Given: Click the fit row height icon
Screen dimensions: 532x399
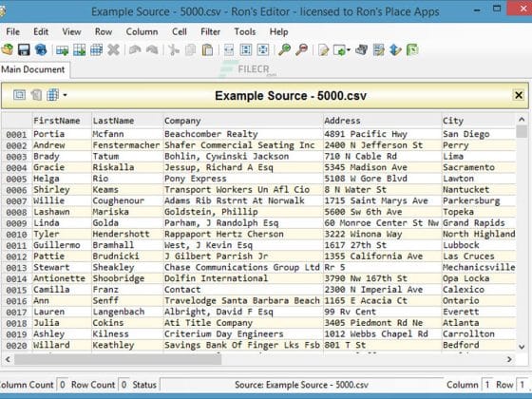Looking at the screenshot, I should pos(246,50).
